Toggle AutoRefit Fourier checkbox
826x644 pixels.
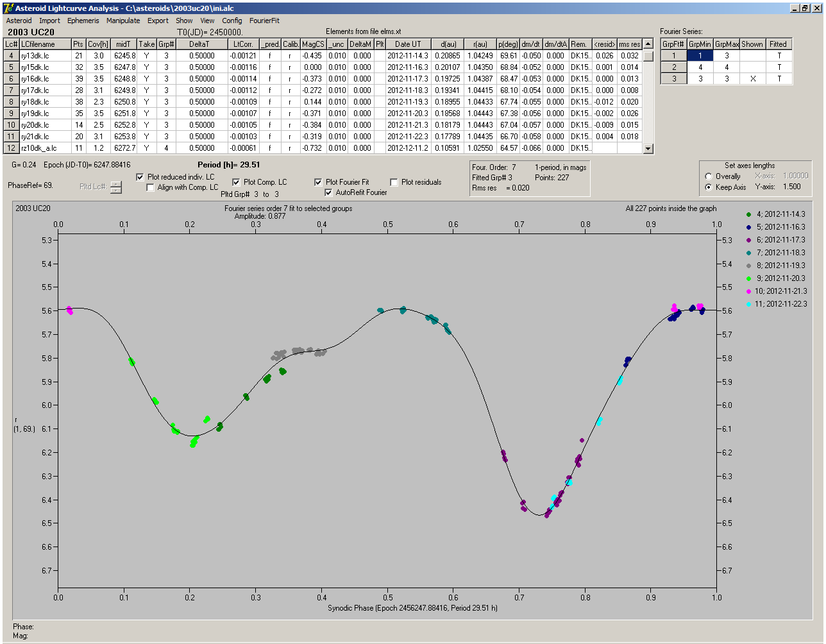(329, 192)
